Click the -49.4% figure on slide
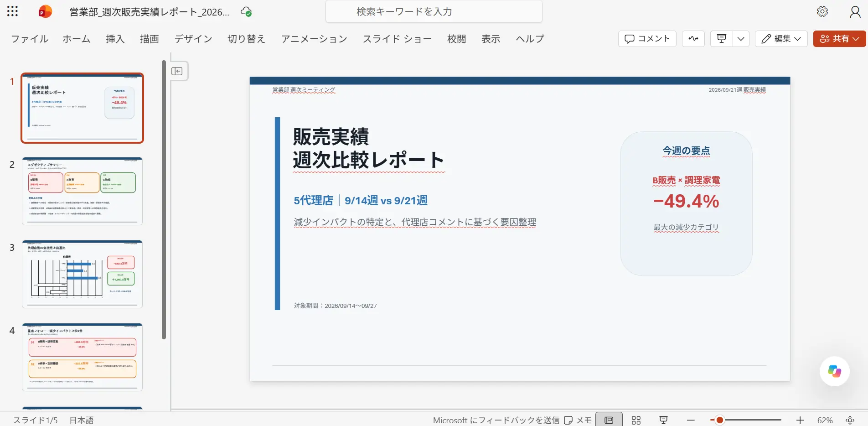The height and width of the screenshot is (426, 868). 686,201
